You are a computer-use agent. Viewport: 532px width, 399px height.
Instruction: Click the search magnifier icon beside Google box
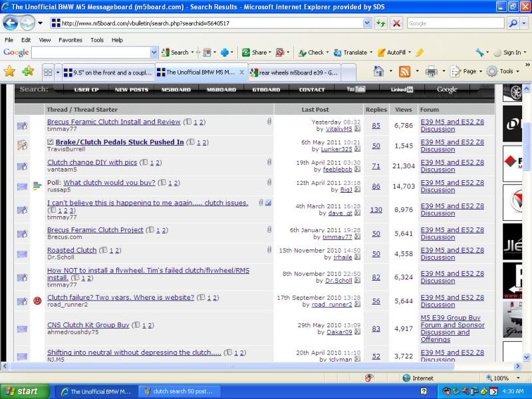click(x=513, y=23)
